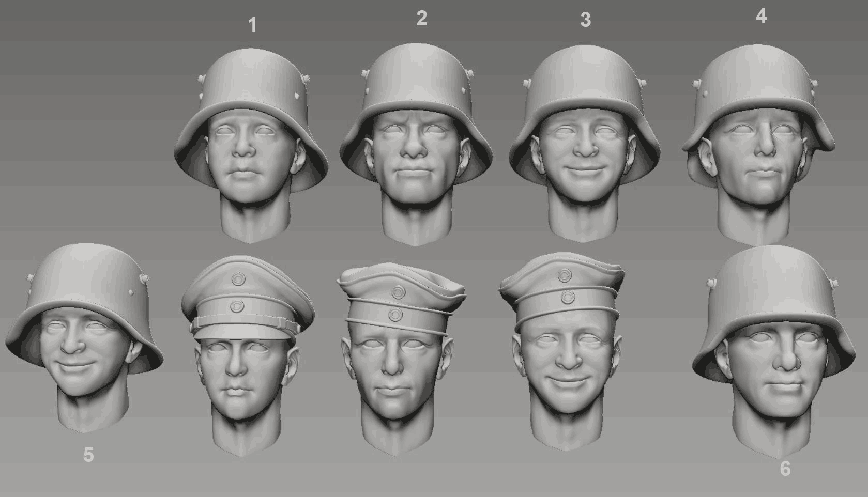
Task: Select cutout-helmet head model number 4
Action: tap(758, 145)
